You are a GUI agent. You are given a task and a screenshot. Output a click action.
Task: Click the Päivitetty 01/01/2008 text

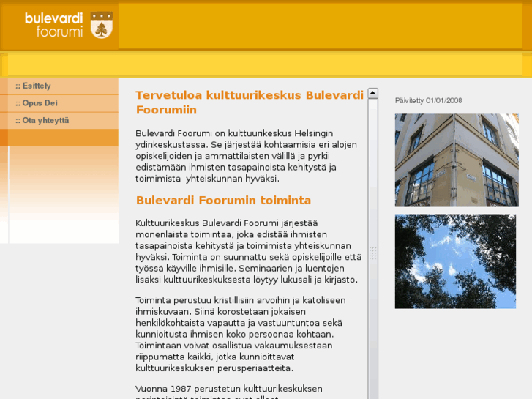pos(428,100)
